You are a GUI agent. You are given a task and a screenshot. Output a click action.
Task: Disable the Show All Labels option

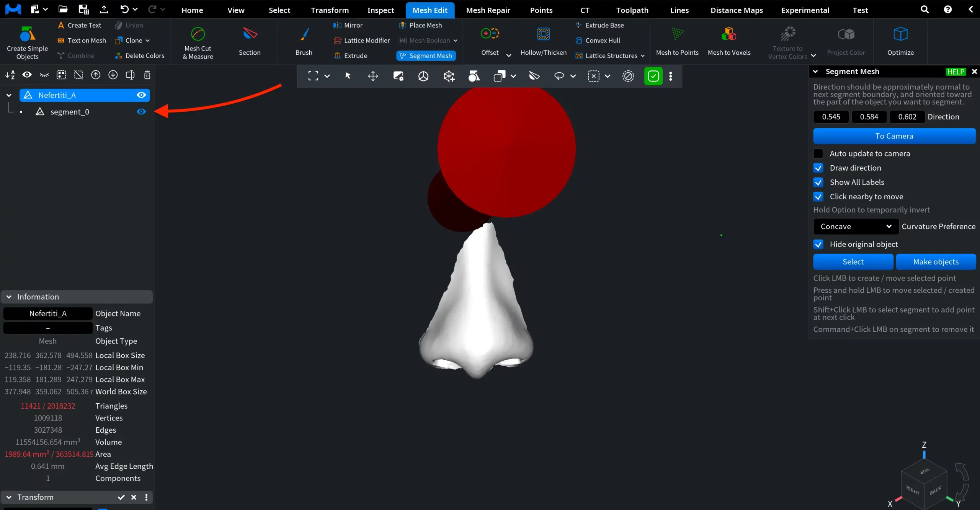click(x=818, y=182)
